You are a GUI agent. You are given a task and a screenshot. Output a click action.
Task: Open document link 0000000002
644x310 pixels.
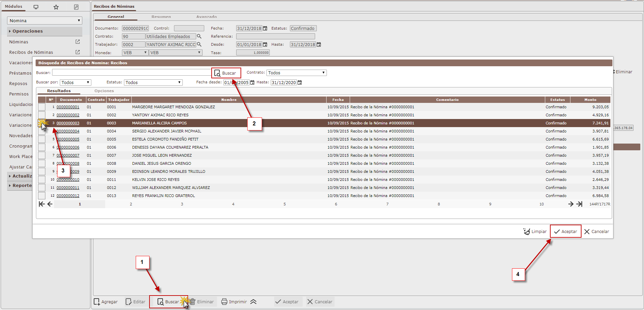[x=68, y=115]
